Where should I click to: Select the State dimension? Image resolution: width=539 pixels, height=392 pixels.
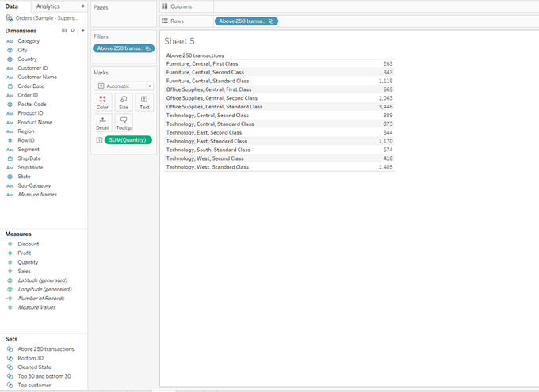click(24, 177)
